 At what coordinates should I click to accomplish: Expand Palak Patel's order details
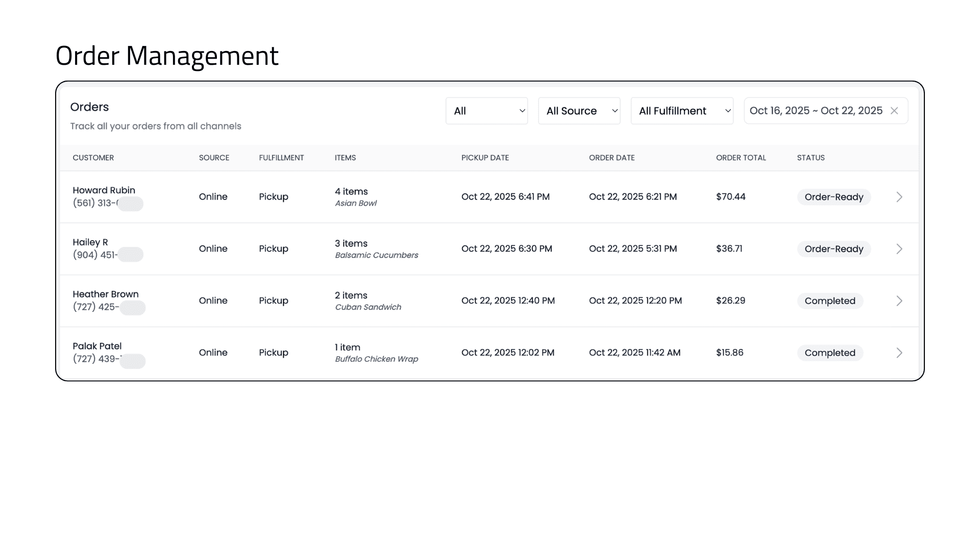[x=899, y=353]
